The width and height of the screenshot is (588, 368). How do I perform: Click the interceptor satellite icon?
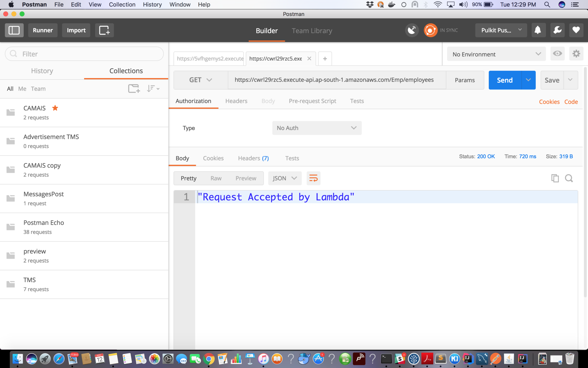pos(412,30)
